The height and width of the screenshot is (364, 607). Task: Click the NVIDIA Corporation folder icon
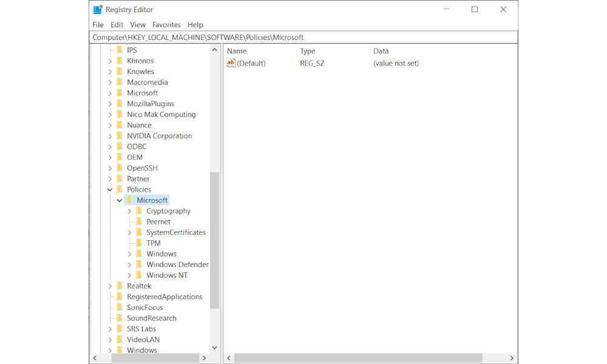(120, 136)
